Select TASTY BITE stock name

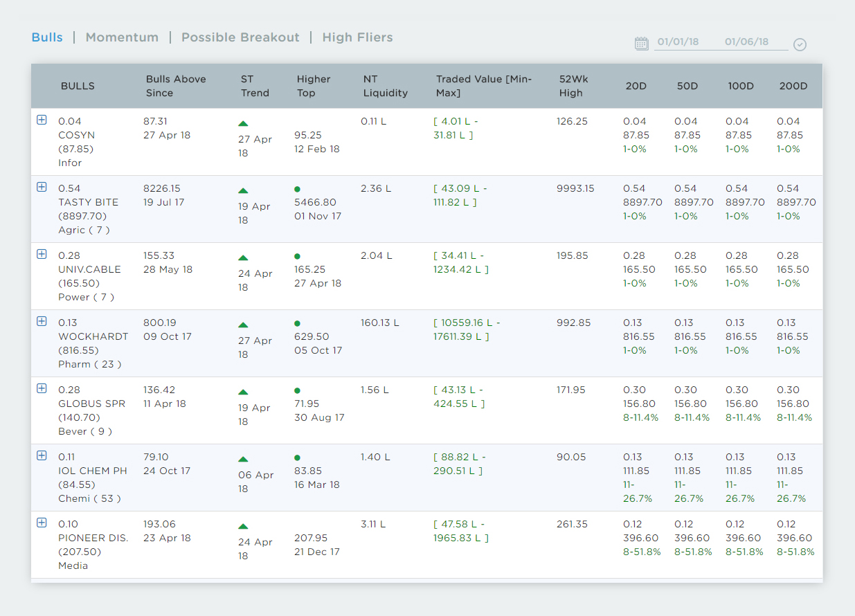(88, 202)
